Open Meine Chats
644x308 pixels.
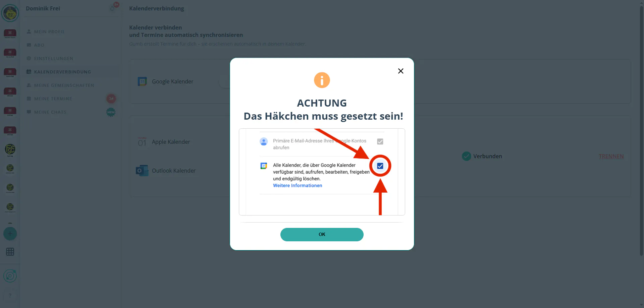point(50,112)
